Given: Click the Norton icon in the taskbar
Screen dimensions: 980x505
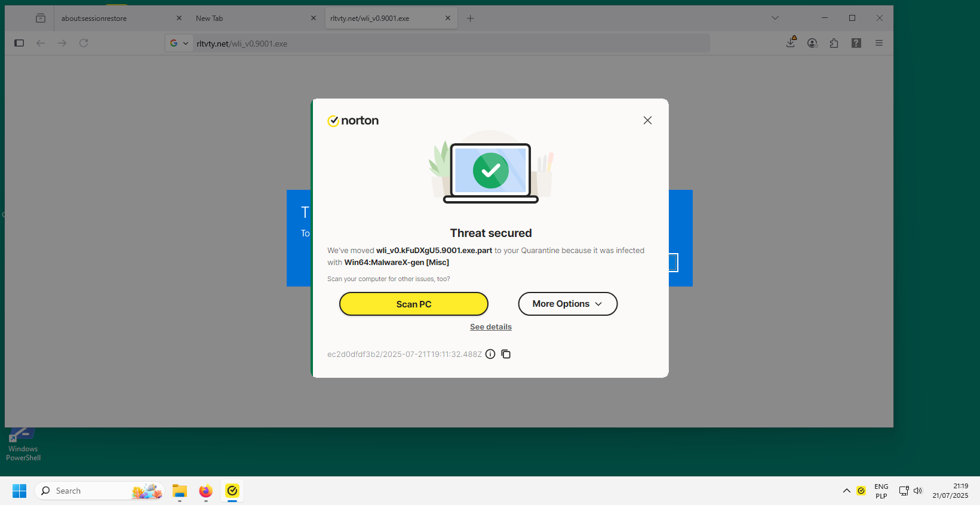Looking at the screenshot, I should (232, 491).
